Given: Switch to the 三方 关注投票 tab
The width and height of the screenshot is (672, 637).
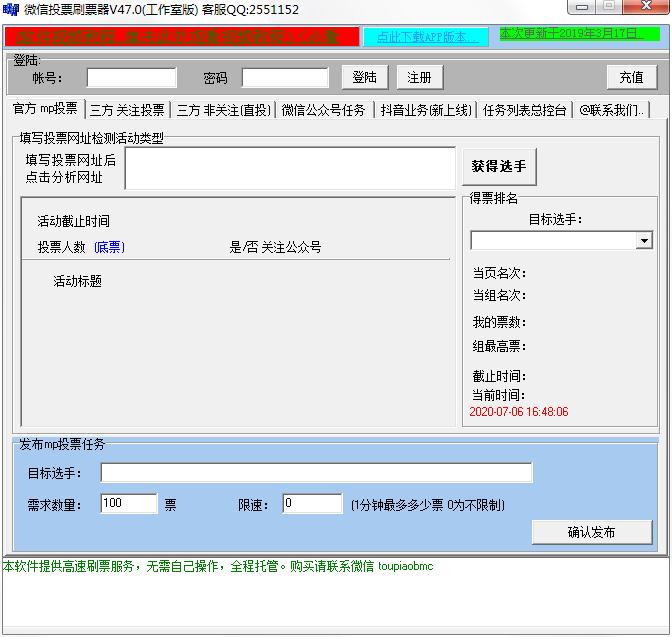Looking at the screenshot, I should (x=127, y=110).
